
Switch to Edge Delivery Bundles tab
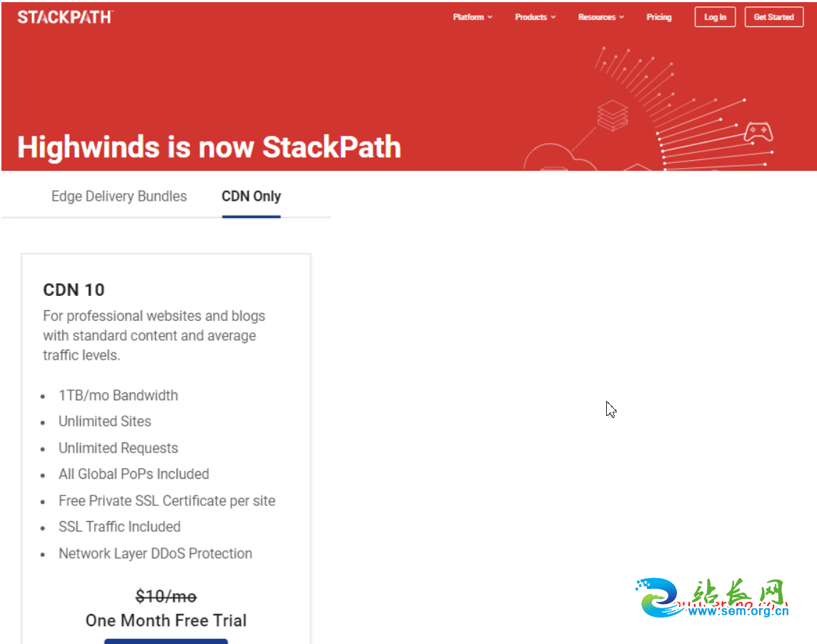(x=119, y=197)
